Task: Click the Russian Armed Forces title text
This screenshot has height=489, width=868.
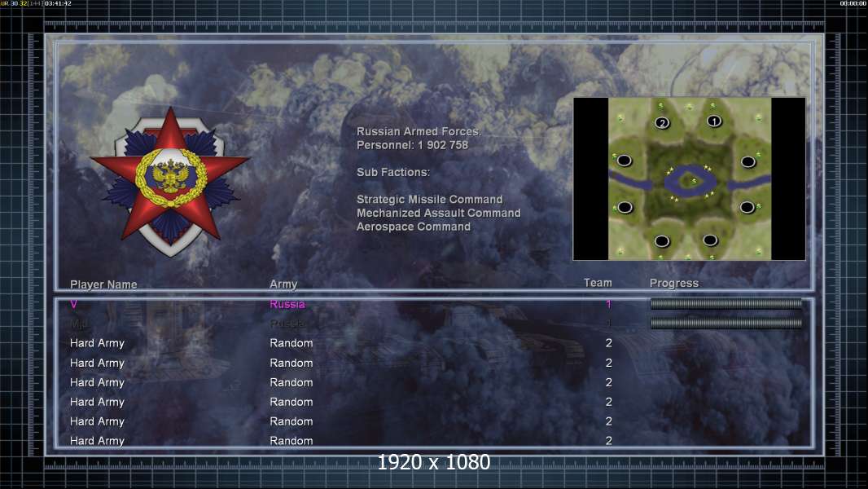Action: pos(419,131)
